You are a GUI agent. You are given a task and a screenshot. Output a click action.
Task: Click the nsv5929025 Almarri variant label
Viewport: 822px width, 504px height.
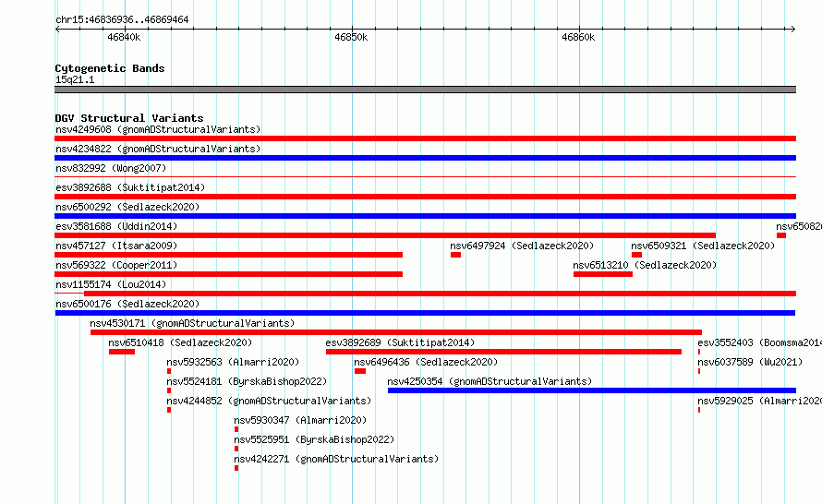(x=759, y=401)
